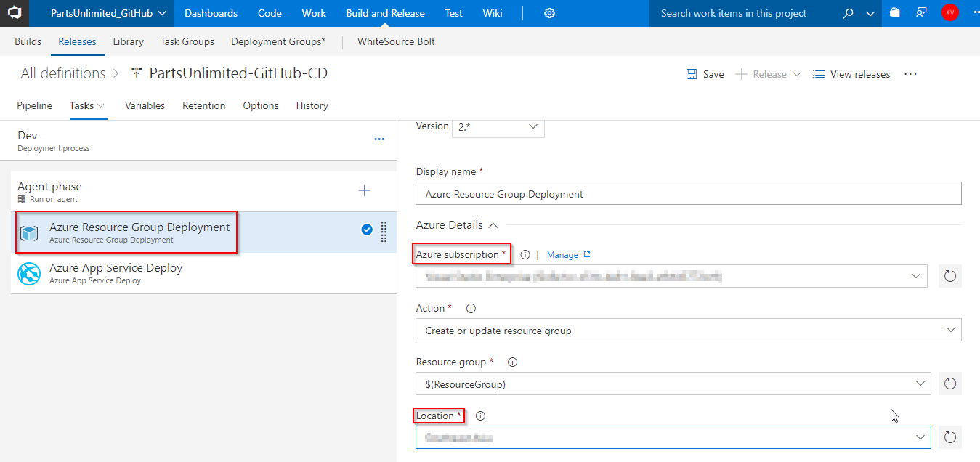The width and height of the screenshot is (980, 462).
Task: Open the Task Groups tab
Action: [187, 41]
